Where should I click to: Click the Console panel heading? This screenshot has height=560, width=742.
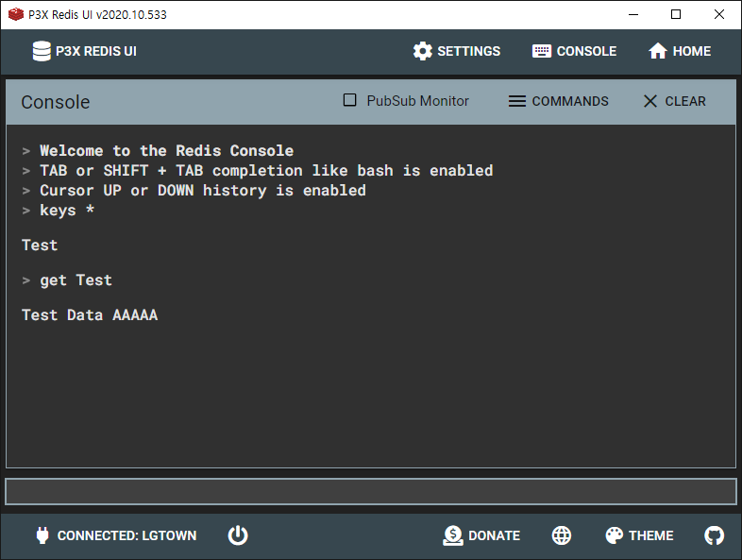pyautogui.click(x=56, y=102)
